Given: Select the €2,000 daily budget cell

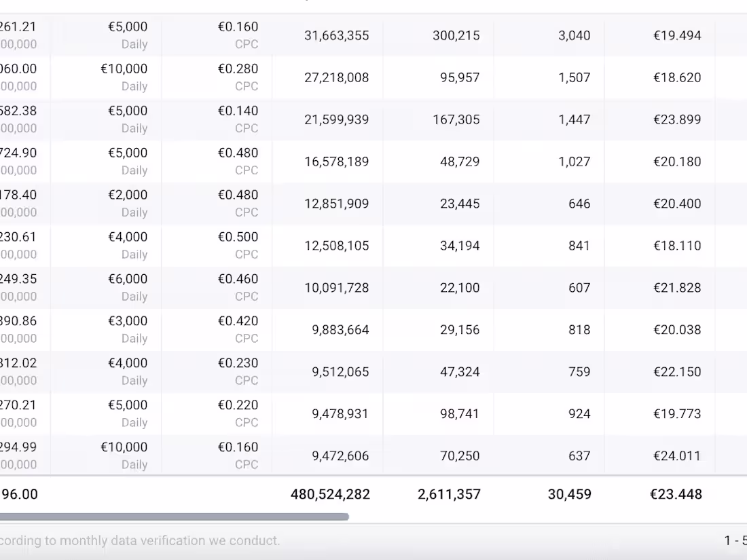Looking at the screenshot, I should click(x=128, y=195).
